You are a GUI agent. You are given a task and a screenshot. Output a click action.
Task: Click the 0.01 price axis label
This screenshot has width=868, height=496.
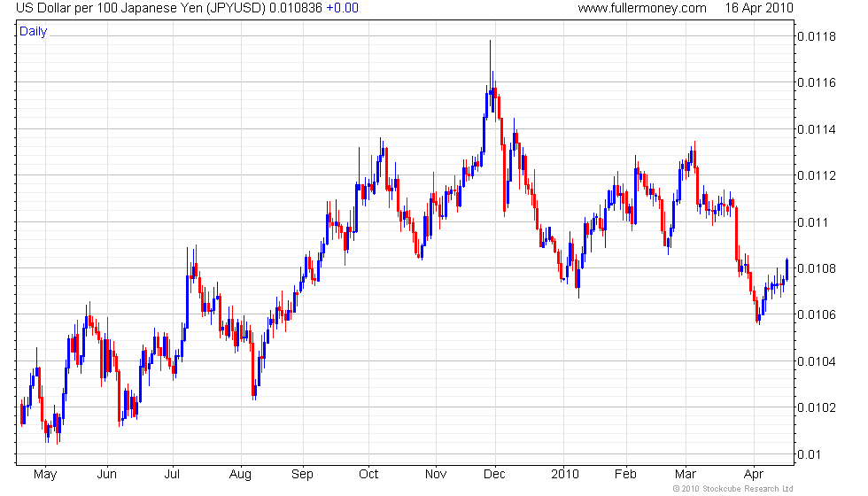(x=809, y=454)
